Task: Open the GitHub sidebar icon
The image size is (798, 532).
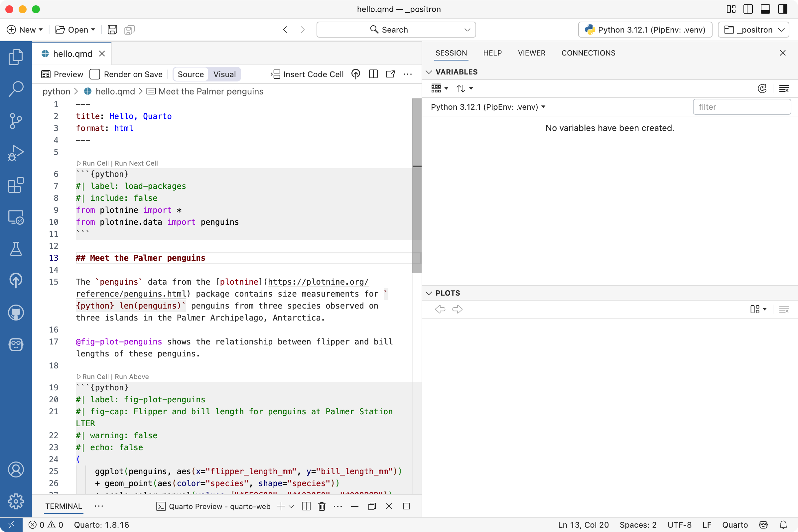Action: tap(16, 313)
